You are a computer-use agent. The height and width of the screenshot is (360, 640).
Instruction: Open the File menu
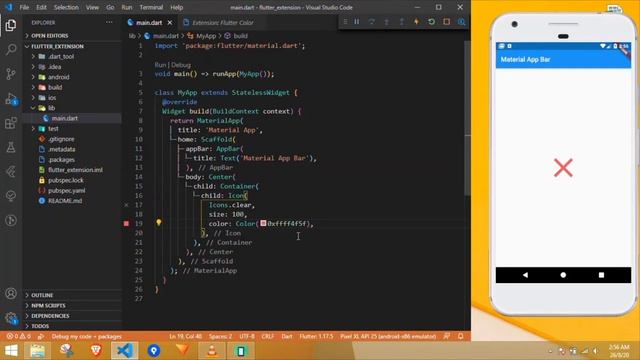point(24,7)
